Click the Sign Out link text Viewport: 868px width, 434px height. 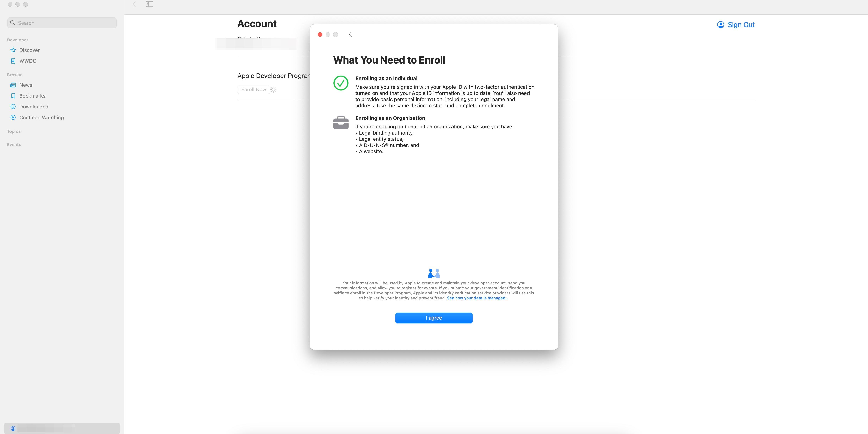pyautogui.click(x=741, y=25)
